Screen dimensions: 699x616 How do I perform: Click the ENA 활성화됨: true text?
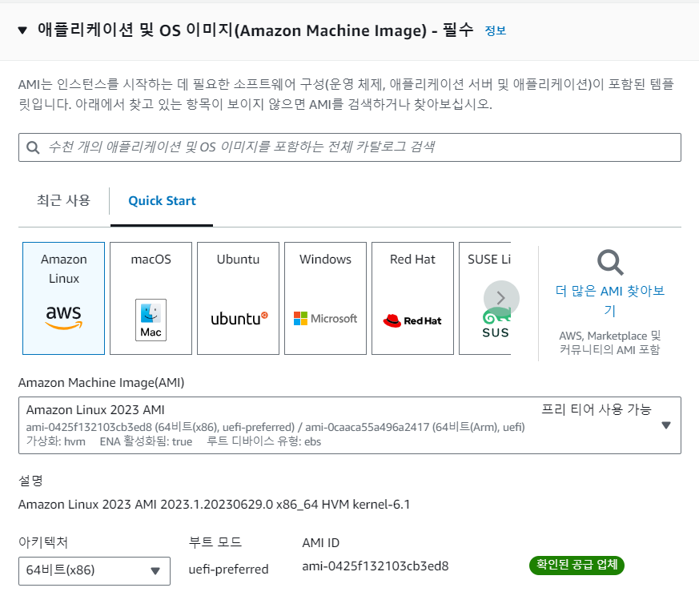[146, 441]
